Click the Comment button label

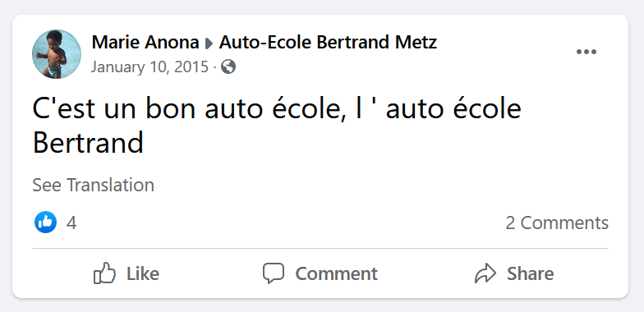point(337,274)
